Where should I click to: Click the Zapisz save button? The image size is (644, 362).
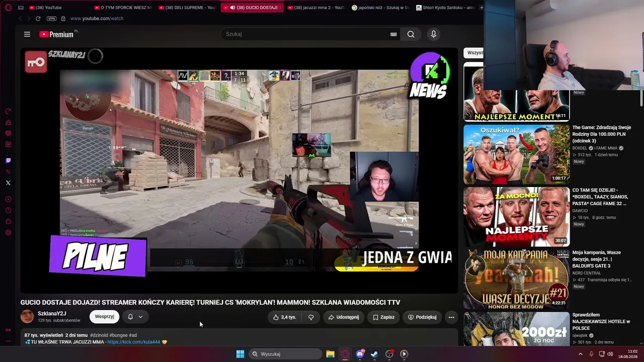(383, 317)
